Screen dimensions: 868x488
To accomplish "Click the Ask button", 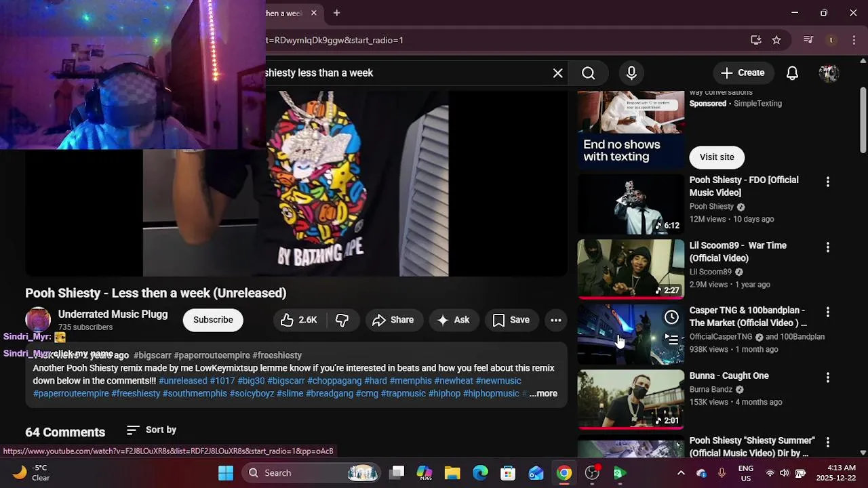I will point(454,320).
